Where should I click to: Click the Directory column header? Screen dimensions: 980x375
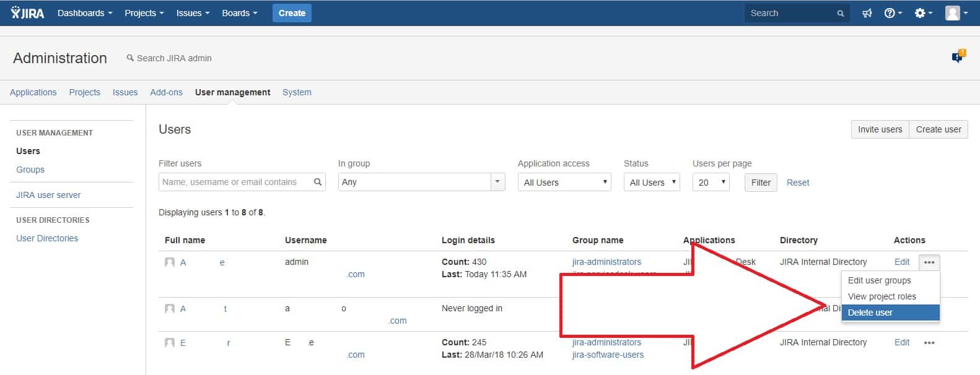798,240
